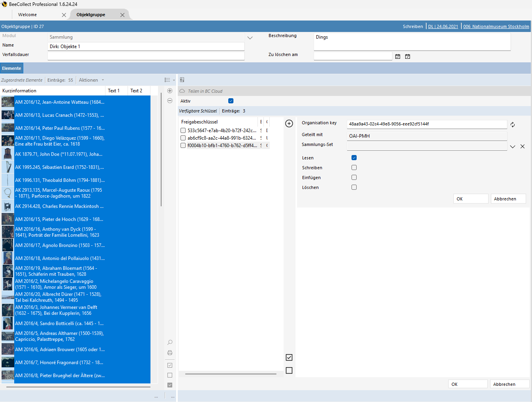Click the list view icon above Kurzinformation
This screenshot has width=532, height=402.
(166, 80)
